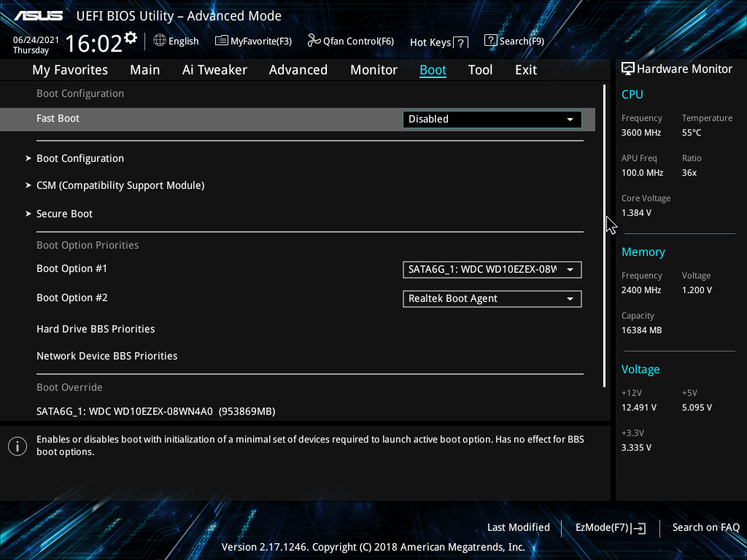
Task: Click the 16:02 clock display
Action: [x=93, y=44]
